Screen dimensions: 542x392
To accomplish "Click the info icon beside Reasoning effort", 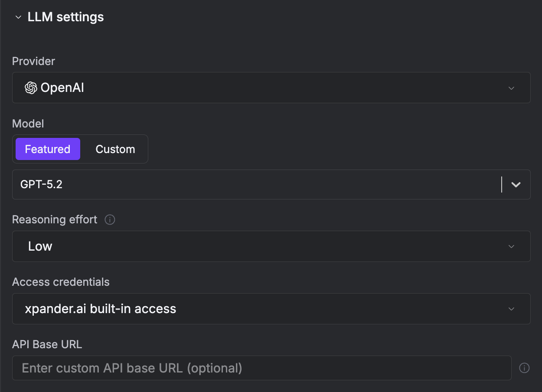I will [x=110, y=220].
